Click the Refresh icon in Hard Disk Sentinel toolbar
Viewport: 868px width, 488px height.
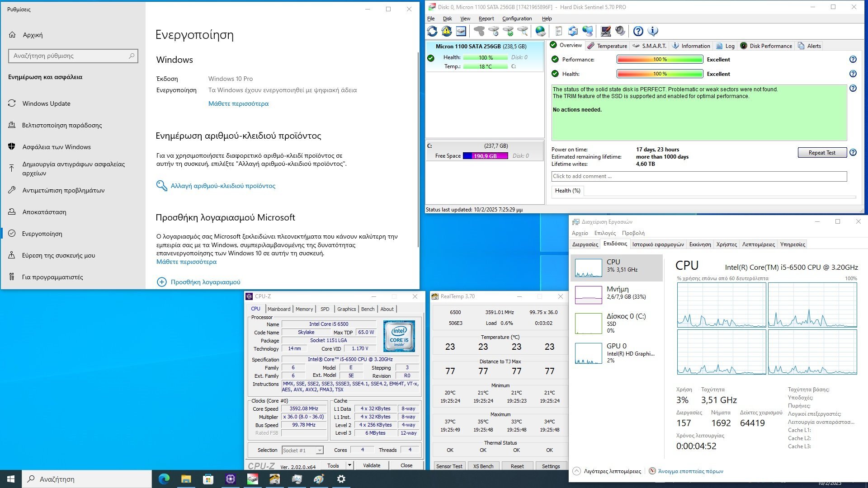432,31
